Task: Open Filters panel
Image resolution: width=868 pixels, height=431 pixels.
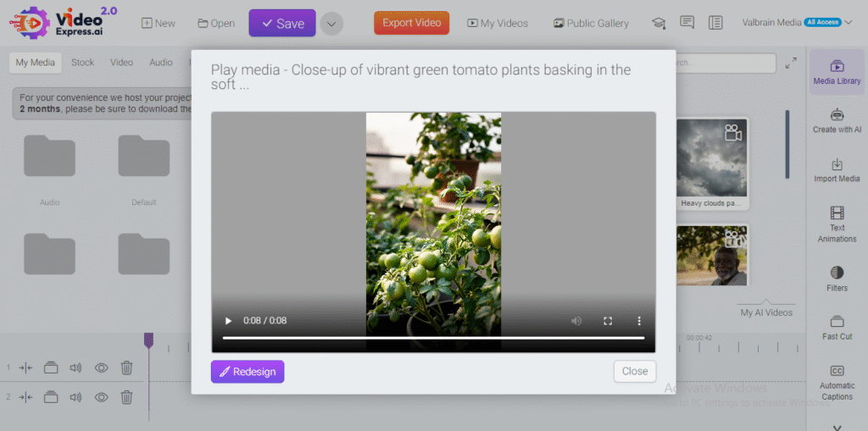Action: pyautogui.click(x=837, y=279)
